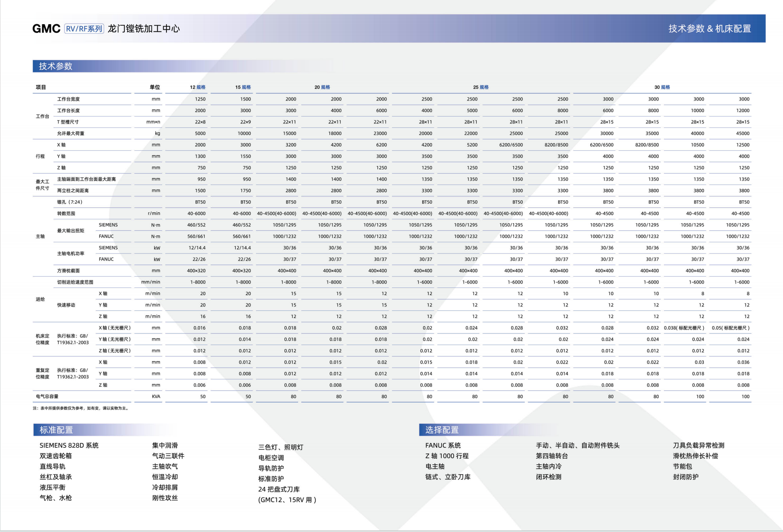Click the 技术参数 & 机床配置 header title

coord(709,29)
